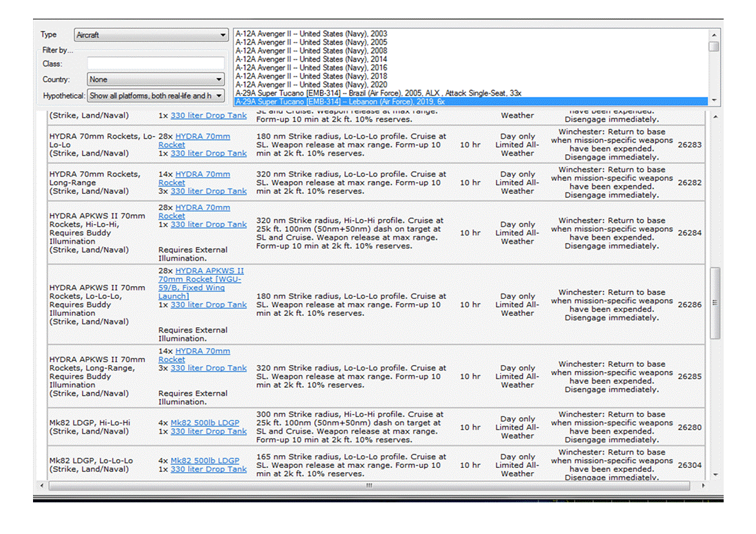This screenshot has height=534, width=756.
Task: Click Mk82 LDGP, Lo-Lo-Lo loadout name
Action: 91,465
